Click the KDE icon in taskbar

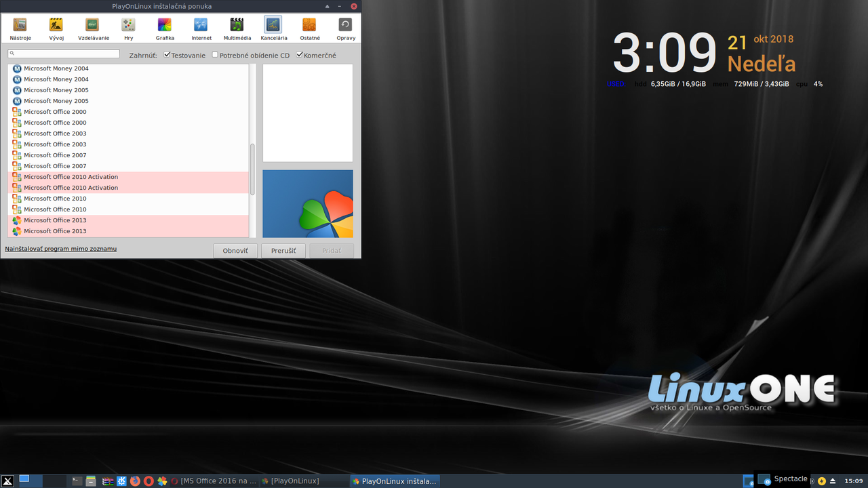tap(121, 481)
